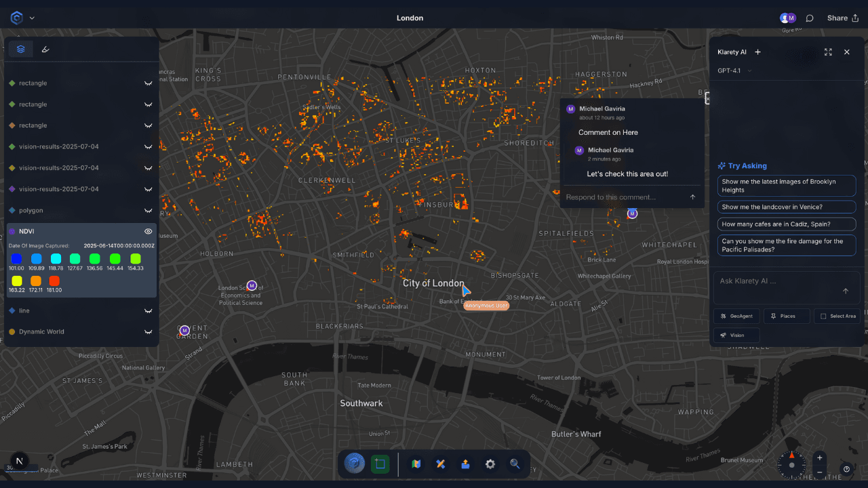Screen dimensions: 868x488
Task: Show the polygon layer
Action: click(x=148, y=211)
